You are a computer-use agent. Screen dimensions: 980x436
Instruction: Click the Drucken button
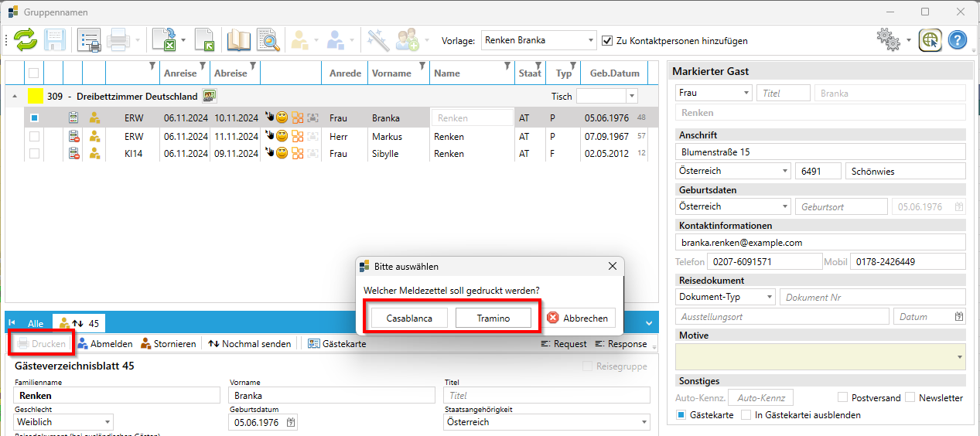(x=42, y=343)
